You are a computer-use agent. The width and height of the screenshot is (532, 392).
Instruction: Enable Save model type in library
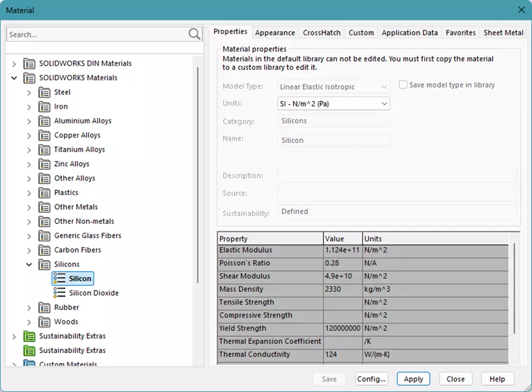403,84
